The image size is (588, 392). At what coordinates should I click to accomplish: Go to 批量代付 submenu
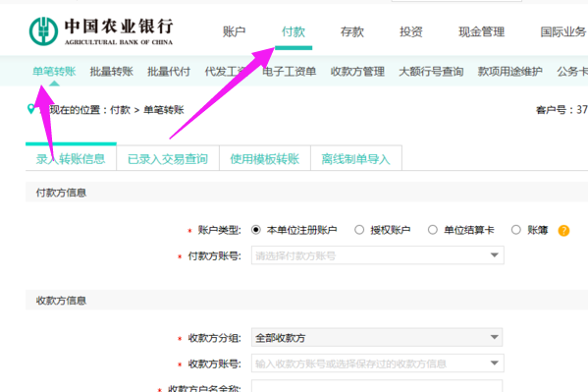(x=169, y=72)
